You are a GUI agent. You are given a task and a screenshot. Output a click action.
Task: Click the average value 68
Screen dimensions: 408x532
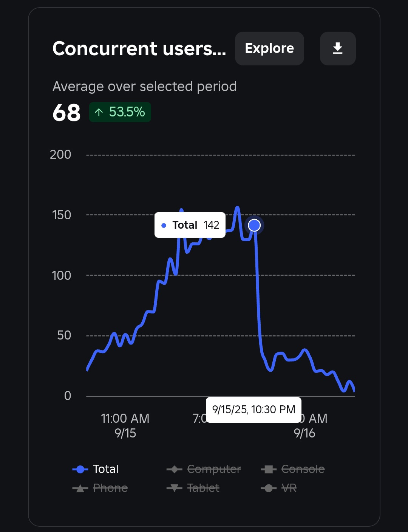pos(66,113)
